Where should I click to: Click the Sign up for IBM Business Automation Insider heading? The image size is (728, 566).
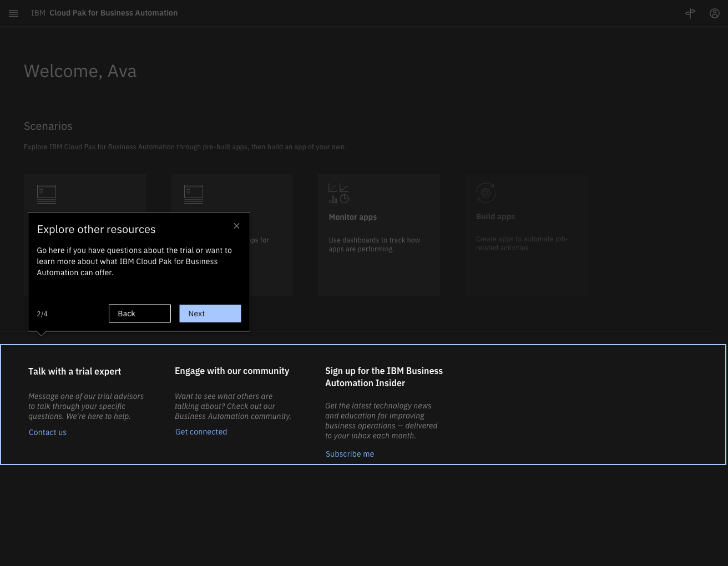click(384, 377)
